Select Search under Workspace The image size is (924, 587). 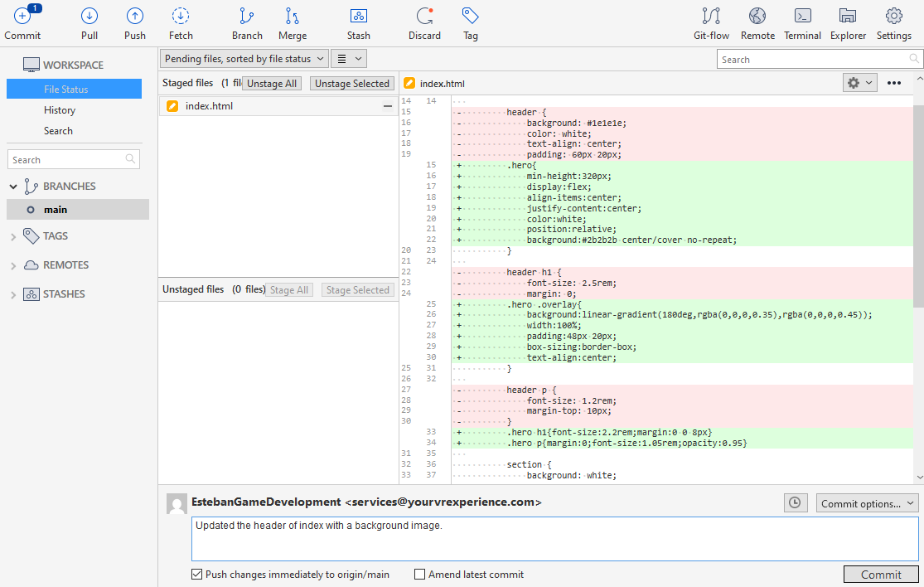(x=58, y=131)
